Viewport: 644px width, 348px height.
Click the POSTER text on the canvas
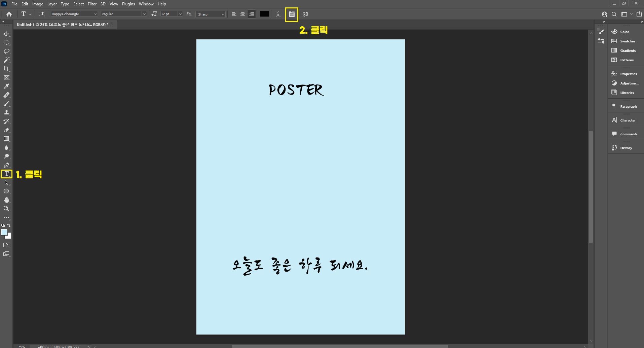pos(296,90)
